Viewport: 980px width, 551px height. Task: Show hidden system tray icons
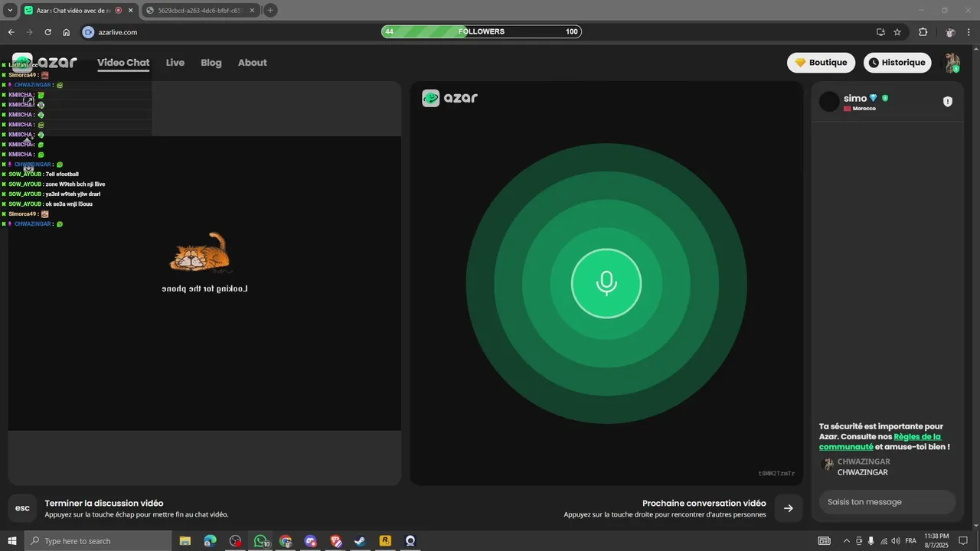coord(846,541)
